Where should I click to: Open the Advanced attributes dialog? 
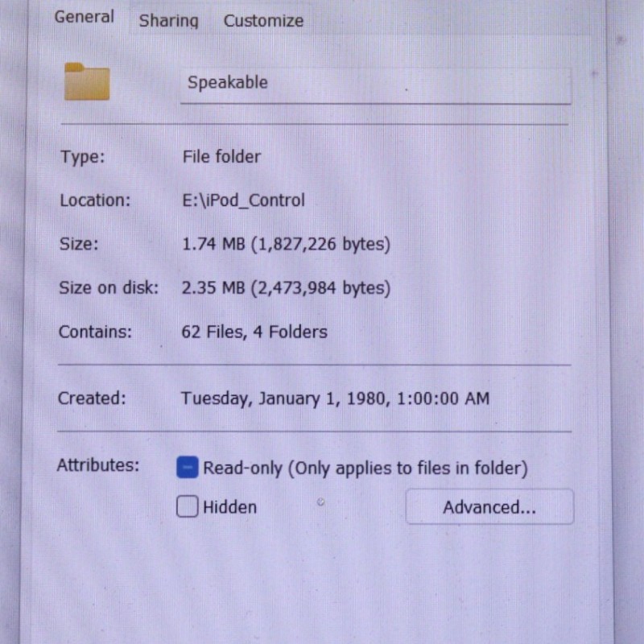click(x=489, y=507)
